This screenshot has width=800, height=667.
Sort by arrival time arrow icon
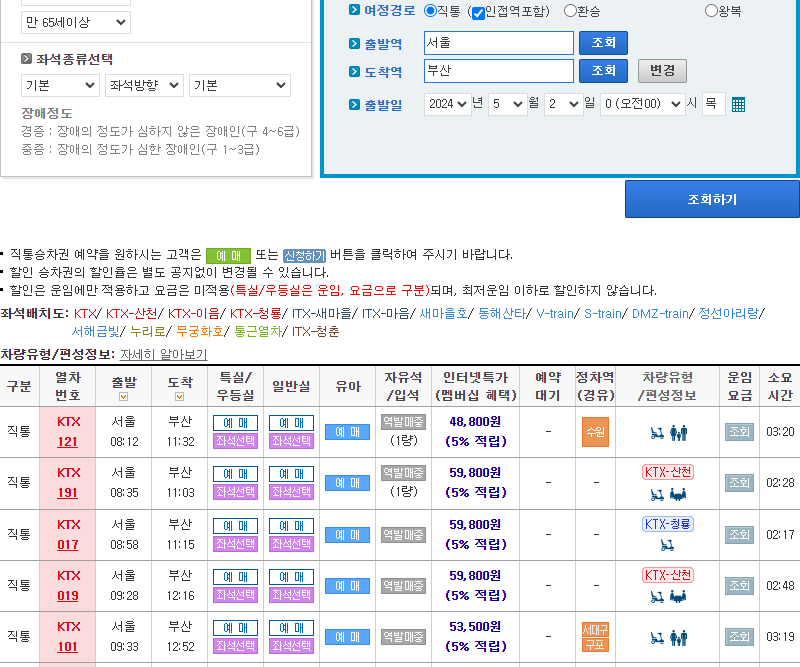coord(180,397)
